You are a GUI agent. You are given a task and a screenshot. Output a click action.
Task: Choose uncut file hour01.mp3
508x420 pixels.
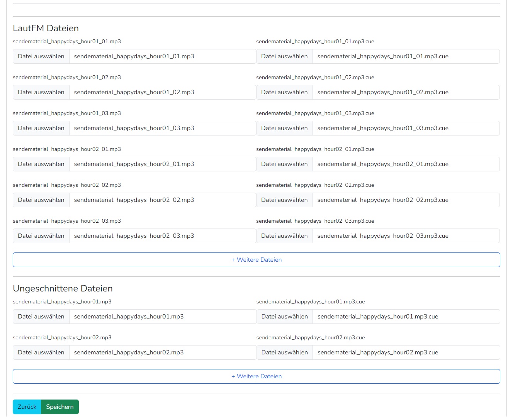pos(41,317)
